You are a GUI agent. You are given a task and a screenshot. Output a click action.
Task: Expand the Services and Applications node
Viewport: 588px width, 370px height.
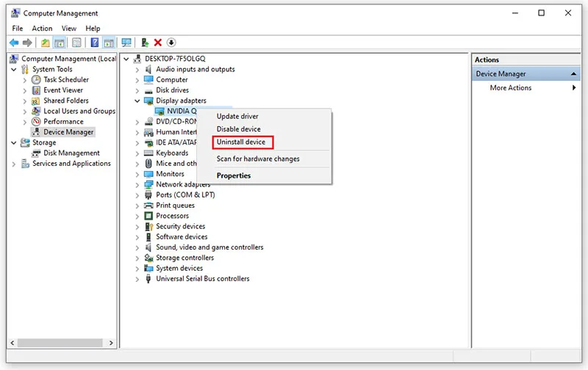(x=14, y=164)
